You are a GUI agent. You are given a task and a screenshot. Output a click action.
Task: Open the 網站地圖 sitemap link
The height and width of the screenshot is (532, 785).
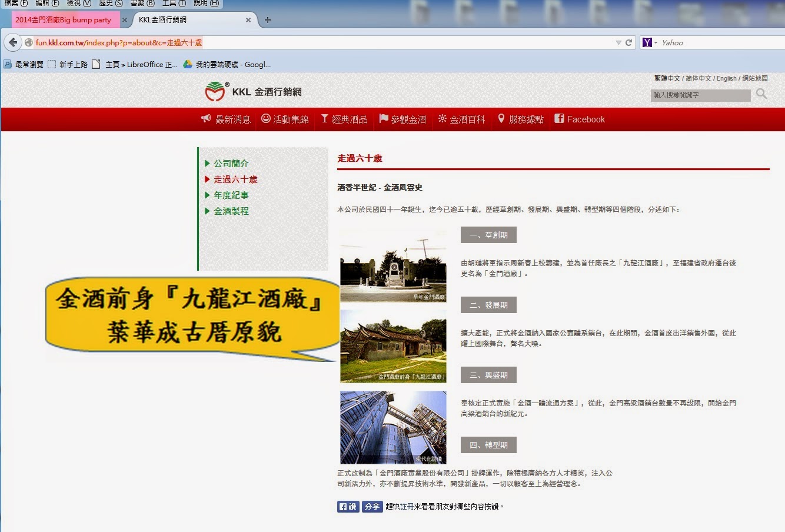click(755, 78)
